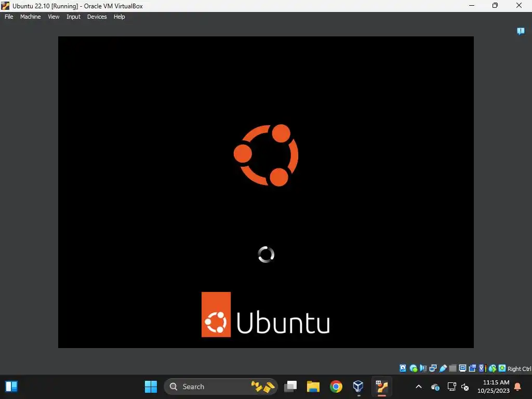Click the optical disk indicator icon
Viewport: 532px width, 399px height.
(413, 368)
